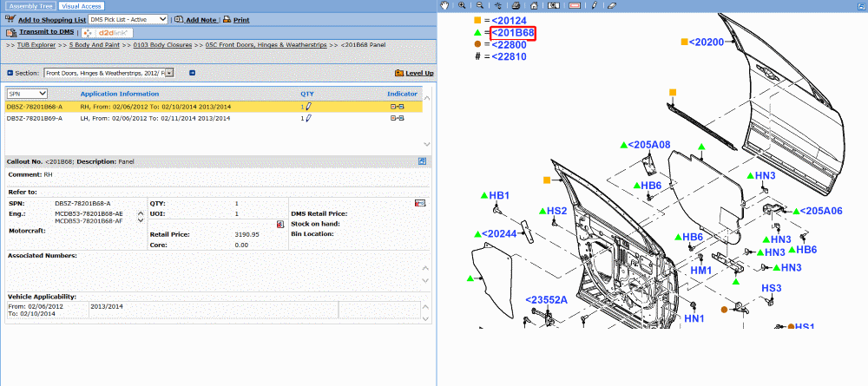Go to next section arrow
This screenshot has height=386, width=868.
[192, 73]
